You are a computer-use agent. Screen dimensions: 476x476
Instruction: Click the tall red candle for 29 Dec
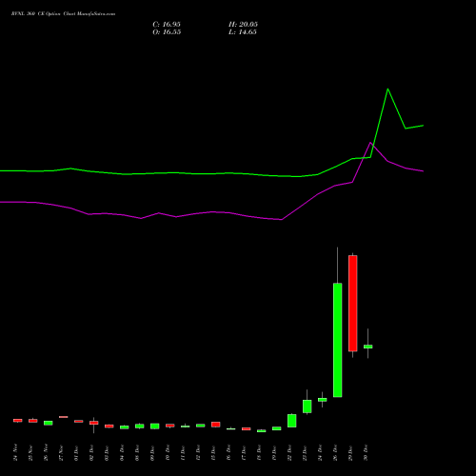pyautogui.click(x=353, y=304)
